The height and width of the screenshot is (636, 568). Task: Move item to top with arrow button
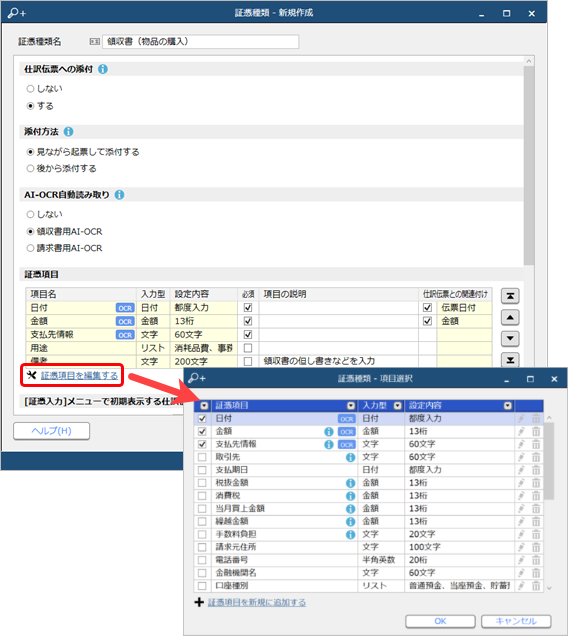coord(510,296)
